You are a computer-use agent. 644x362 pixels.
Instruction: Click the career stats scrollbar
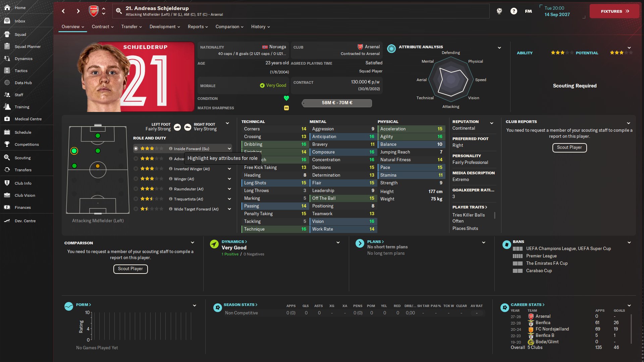(631, 328)
